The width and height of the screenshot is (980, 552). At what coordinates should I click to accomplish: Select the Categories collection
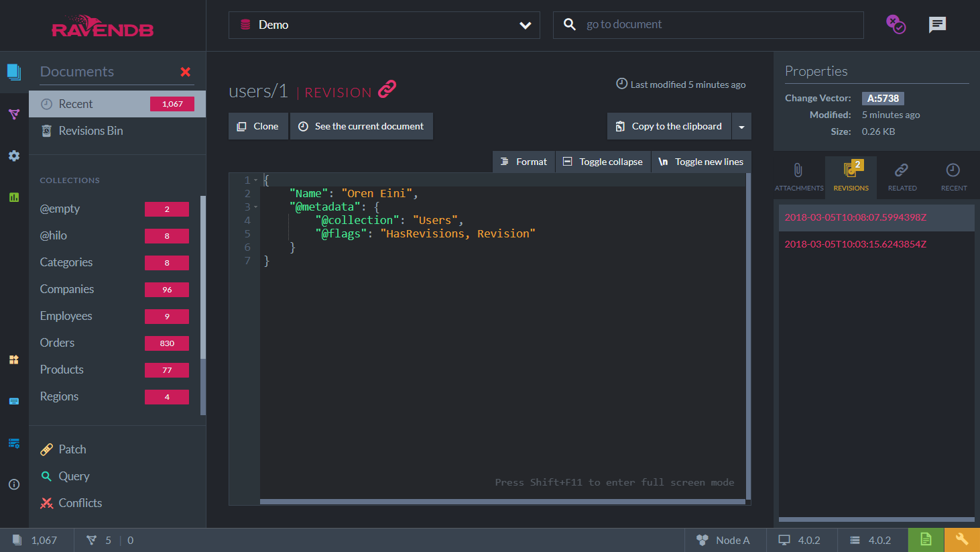pos(114,262)
